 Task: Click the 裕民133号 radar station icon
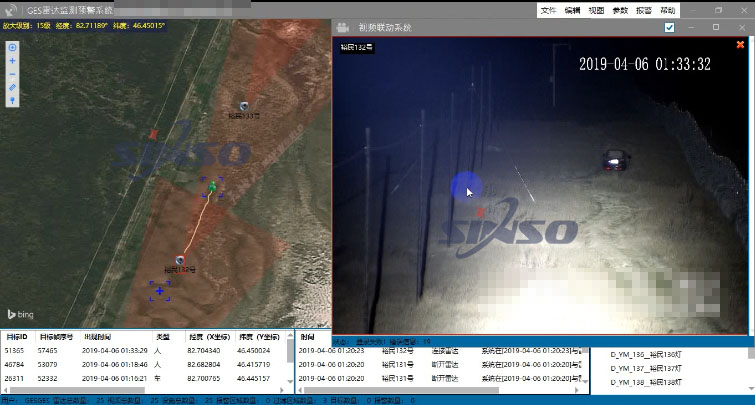point(244,106)
